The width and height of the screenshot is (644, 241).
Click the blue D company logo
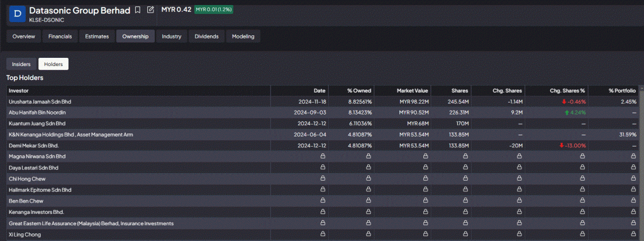(17, 14)
